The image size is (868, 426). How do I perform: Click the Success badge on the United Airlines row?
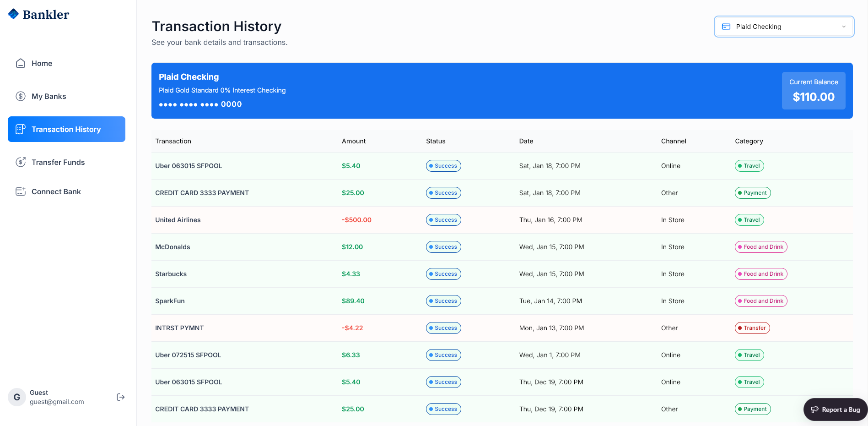coord(443,220)
